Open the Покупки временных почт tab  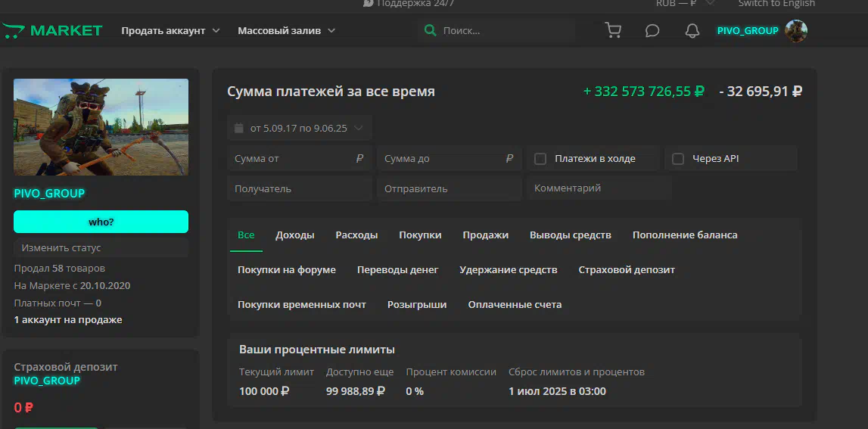[x=302, y=305]
